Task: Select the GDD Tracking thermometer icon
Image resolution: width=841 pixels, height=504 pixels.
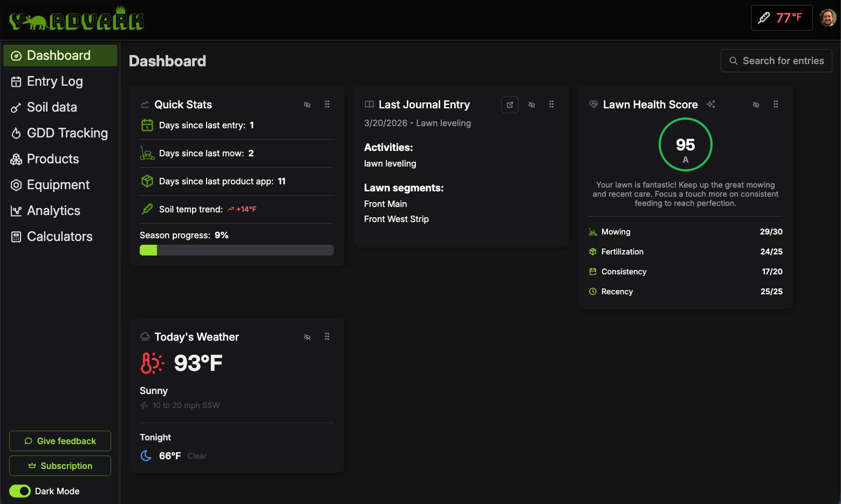Action: 16,133
